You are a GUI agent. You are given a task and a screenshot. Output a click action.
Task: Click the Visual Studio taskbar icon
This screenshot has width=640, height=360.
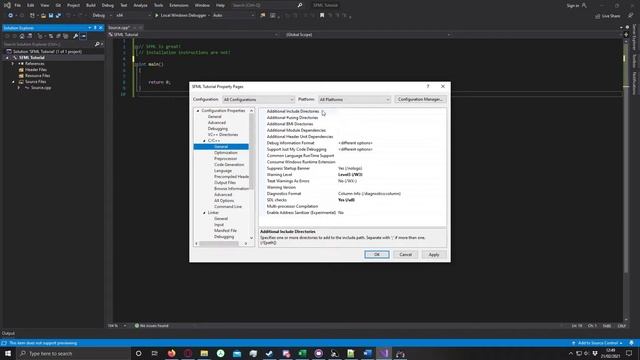[384, 353]
